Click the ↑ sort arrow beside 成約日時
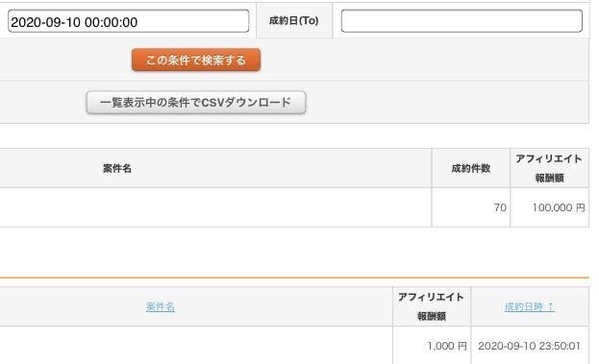Screen dimensions: 599x364 pyautogui.click(x=551, y=306)
